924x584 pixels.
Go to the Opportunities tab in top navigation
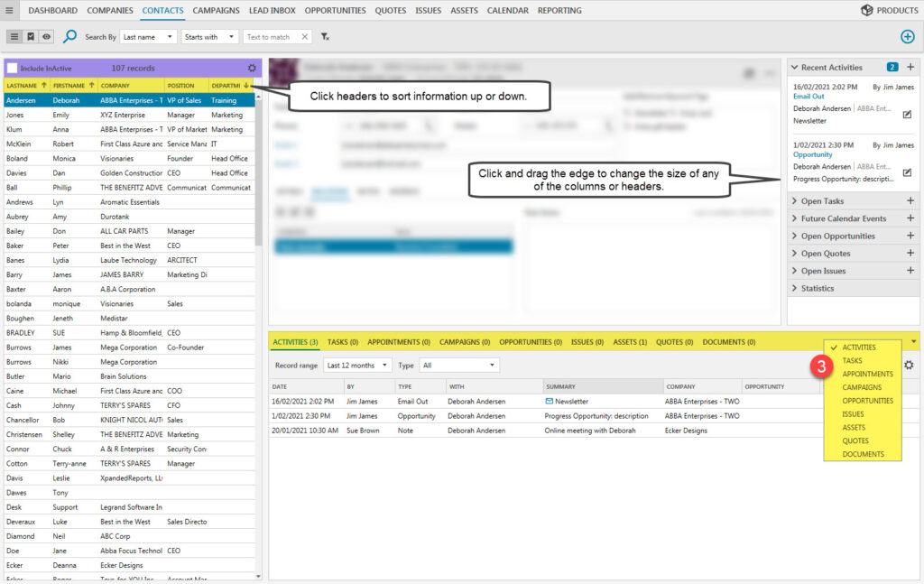[335, 10]
